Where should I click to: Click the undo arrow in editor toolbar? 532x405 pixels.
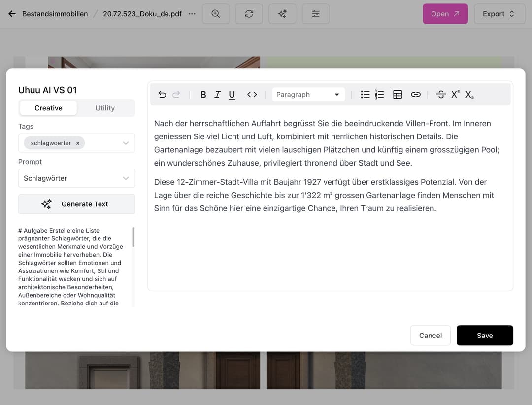(x=162, y=95)
